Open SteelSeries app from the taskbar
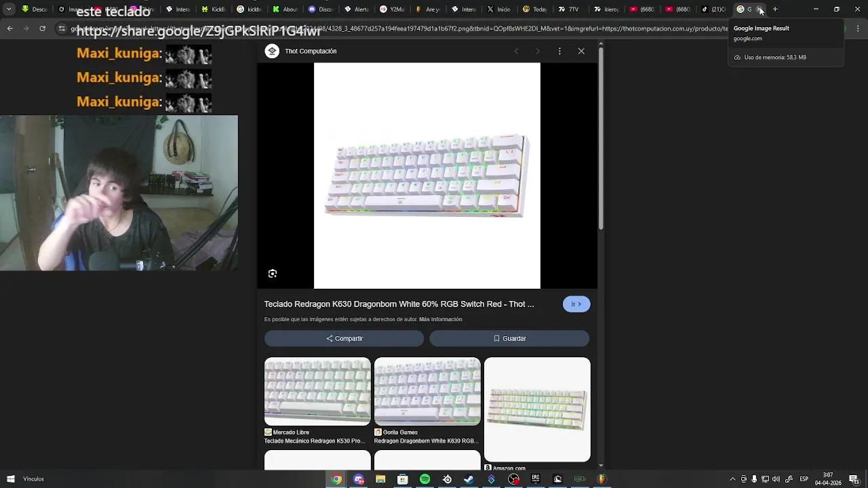 447,479
